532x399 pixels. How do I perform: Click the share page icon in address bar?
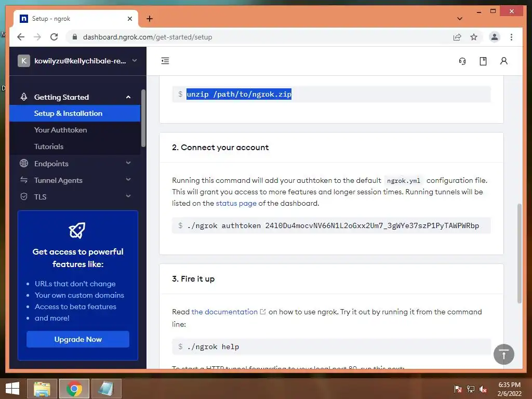(457, 37)
